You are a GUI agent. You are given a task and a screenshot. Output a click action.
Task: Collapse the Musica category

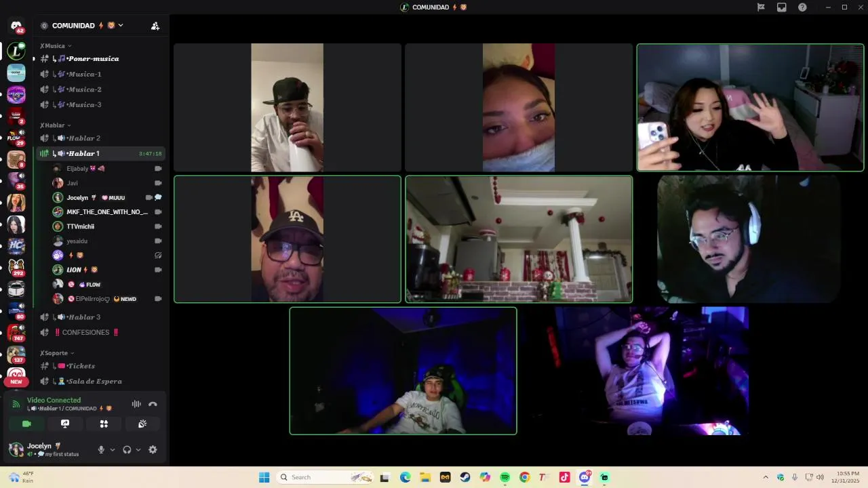pyautogui.click(x=56, y=46)
